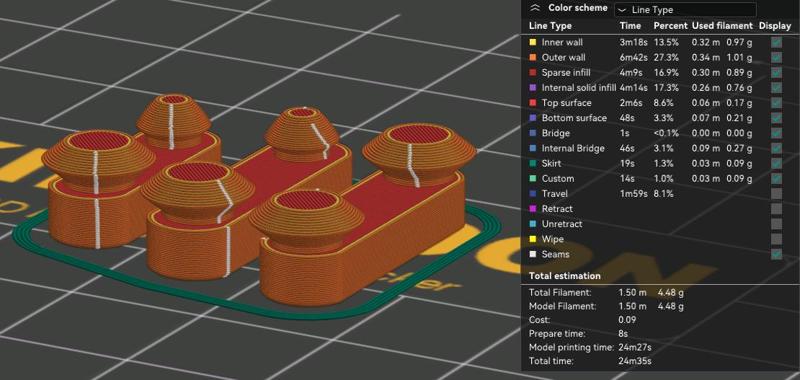This screenshot has height=380, width=800.
Task: Click the Sparse infill color swatch
Action: 533,72
